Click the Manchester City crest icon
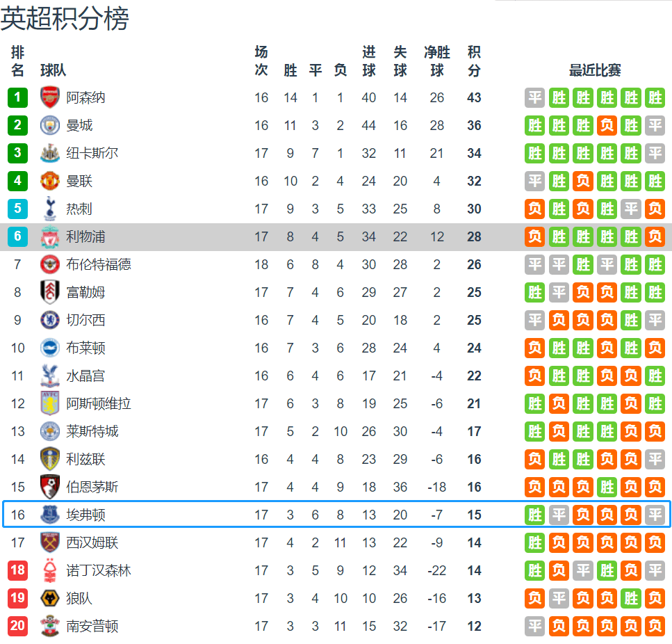This screenshot has height=644, width=672. point(50,125)
